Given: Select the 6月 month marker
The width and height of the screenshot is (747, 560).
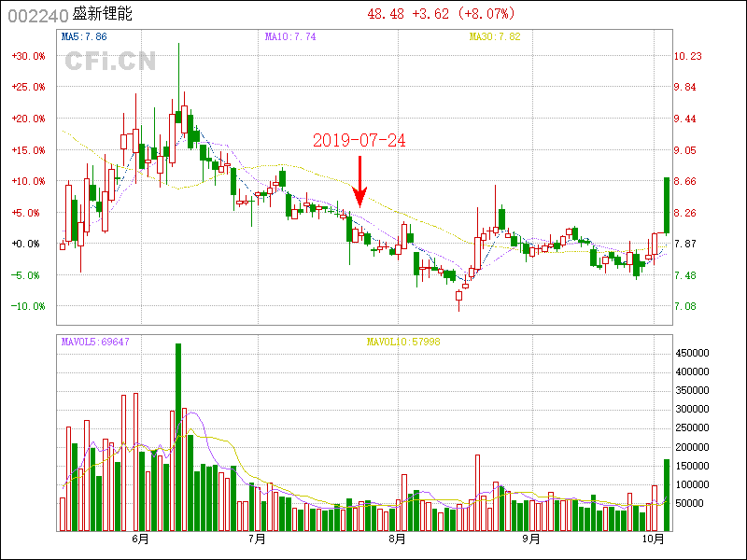Looking at the screenshot, I should coord(141,539).
